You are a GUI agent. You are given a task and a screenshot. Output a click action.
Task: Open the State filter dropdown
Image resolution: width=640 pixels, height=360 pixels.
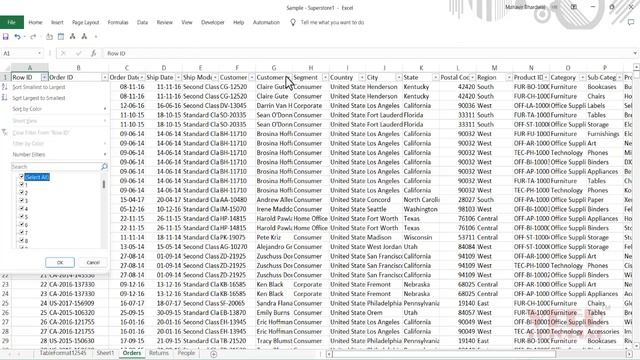coord(436,78)
